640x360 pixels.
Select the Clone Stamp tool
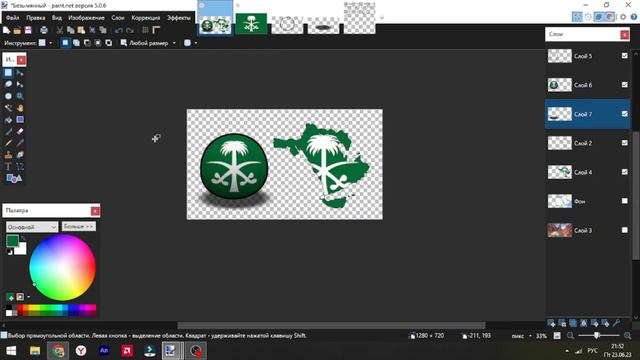[x=8, y=155]
